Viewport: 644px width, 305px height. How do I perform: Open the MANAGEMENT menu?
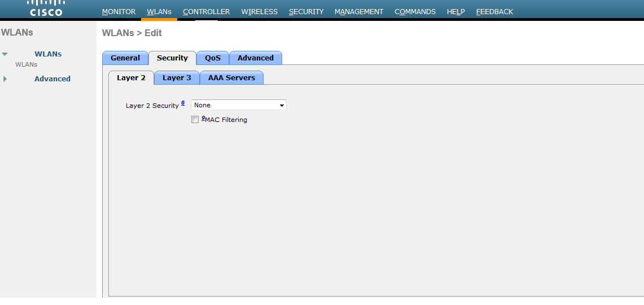[x=358, y=11]
